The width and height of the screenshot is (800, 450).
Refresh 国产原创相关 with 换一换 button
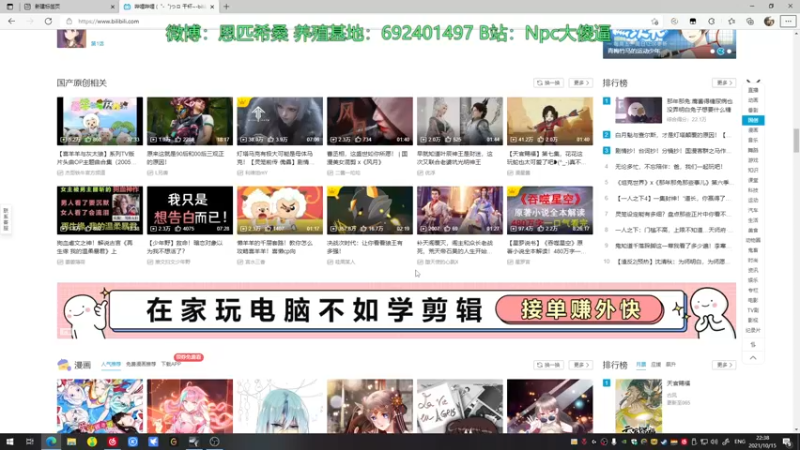click(548, 83)
